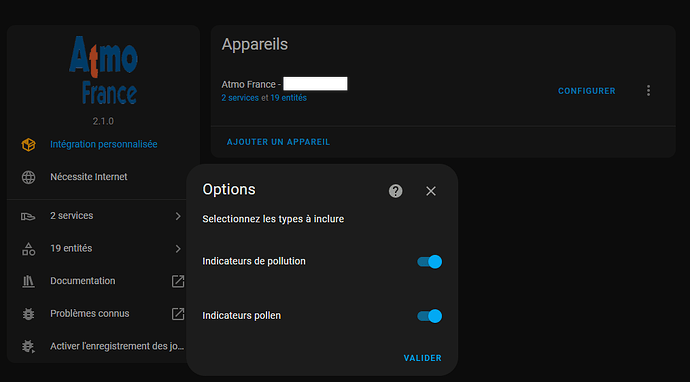Click the CONFIGURER button
The width and height of the screenshot is (690, 382).
pos(587,91)
